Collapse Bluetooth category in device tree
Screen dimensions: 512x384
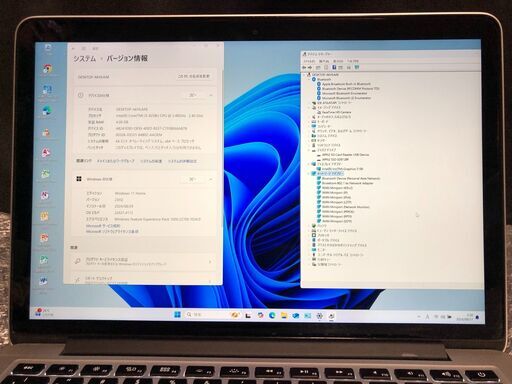point(309,79)
